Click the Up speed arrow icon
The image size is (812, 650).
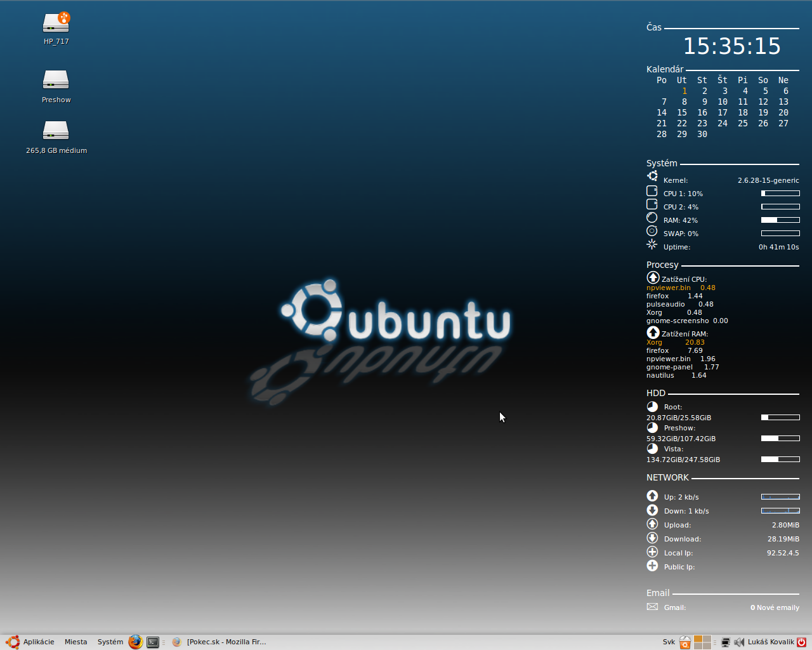pyautogui.click(x=652, y=496)
